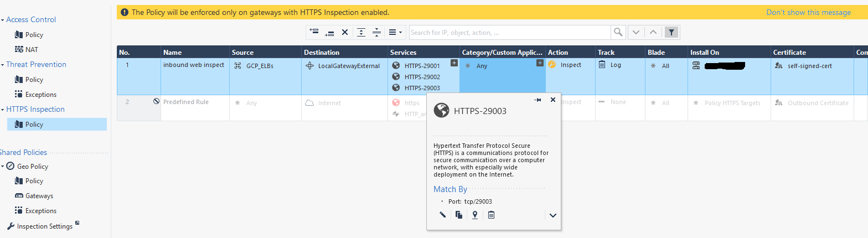This screenshot has width=868, height=238.
Task: Select the Access Control heading
Action: [31, 19]
